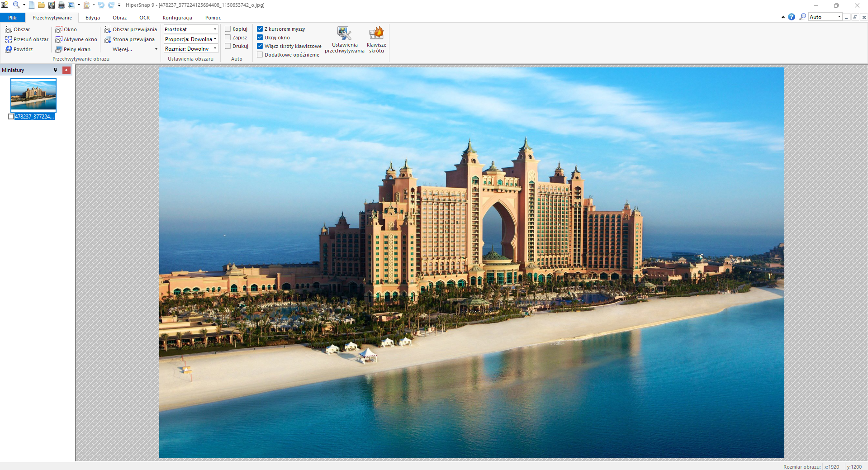
Task: Select the hotel image thumbnail in Miniatury
Action: pos(33,95)
